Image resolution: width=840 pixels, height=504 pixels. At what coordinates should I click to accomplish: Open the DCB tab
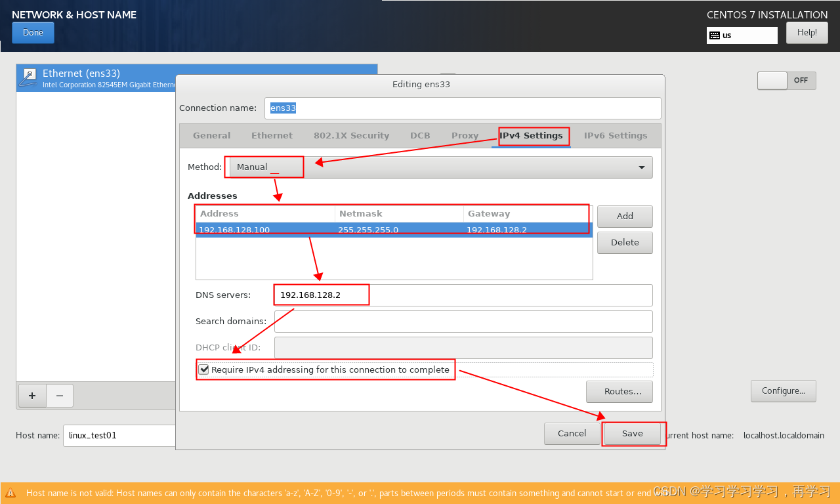(420, 136)
